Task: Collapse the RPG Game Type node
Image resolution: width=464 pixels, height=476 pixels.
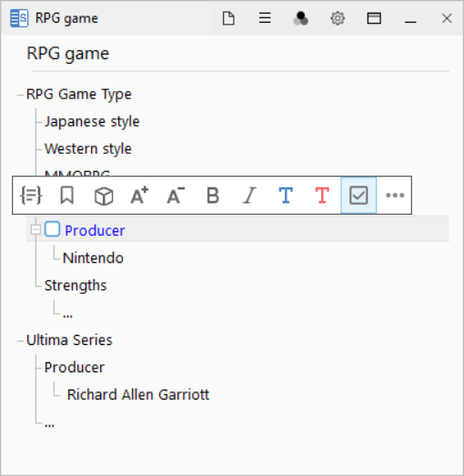Action: click(20, 95)
